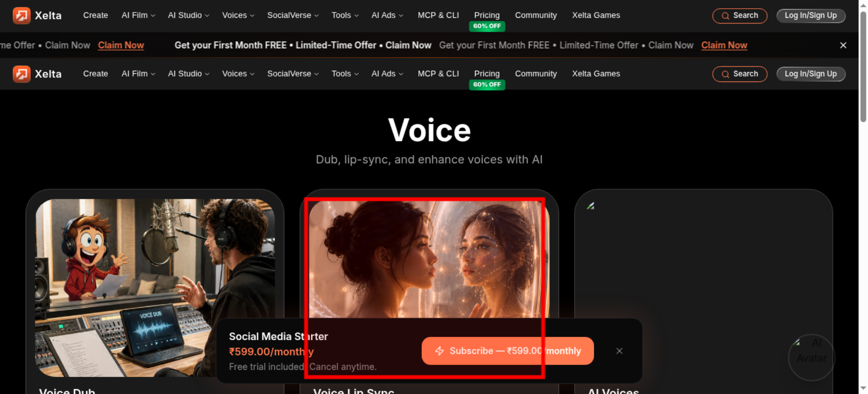Viewport: 868px width, 394px height.
Task: Click Log In/Sign Up in the top navigation bar
Action: pos(811,16)
